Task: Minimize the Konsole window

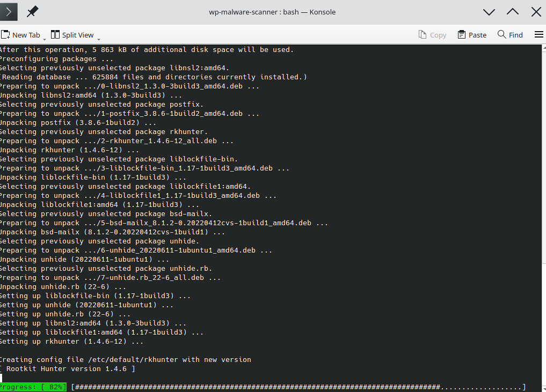Action: [x=489, y=12]
